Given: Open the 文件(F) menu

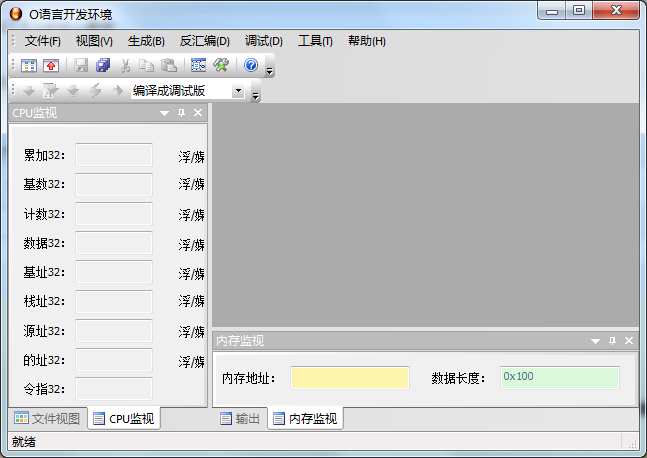Looking at the screenshot, I should 42,41.
